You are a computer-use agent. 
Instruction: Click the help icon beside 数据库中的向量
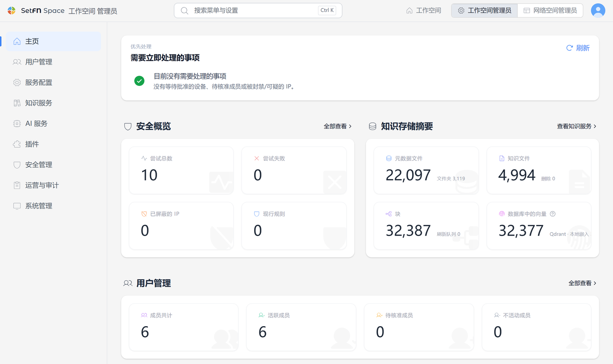(x=553, y=214)
